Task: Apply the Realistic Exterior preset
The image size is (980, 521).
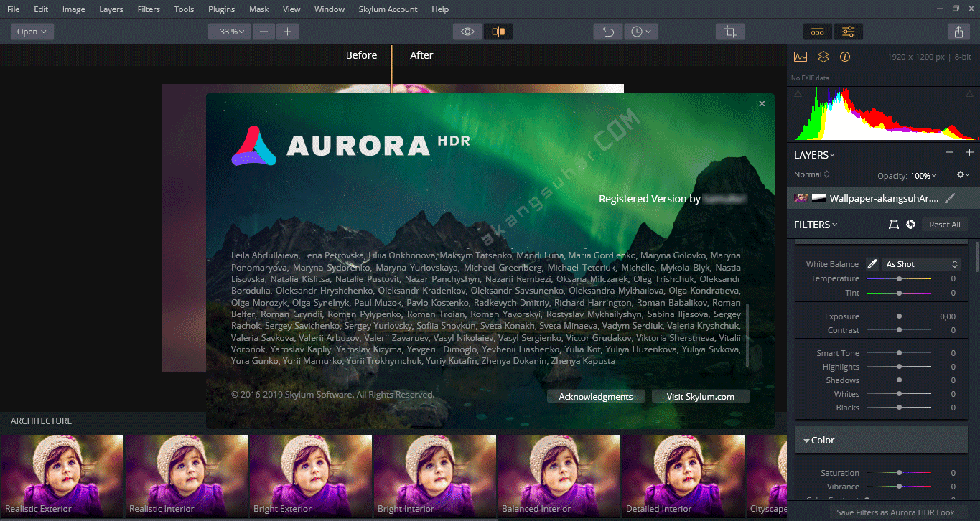Action: click(62, 476)
